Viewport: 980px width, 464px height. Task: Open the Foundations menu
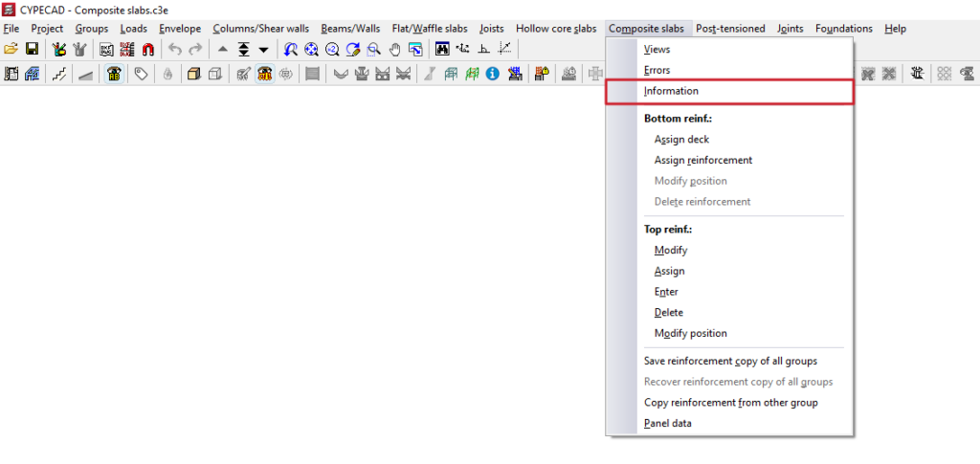coord(844,29)
